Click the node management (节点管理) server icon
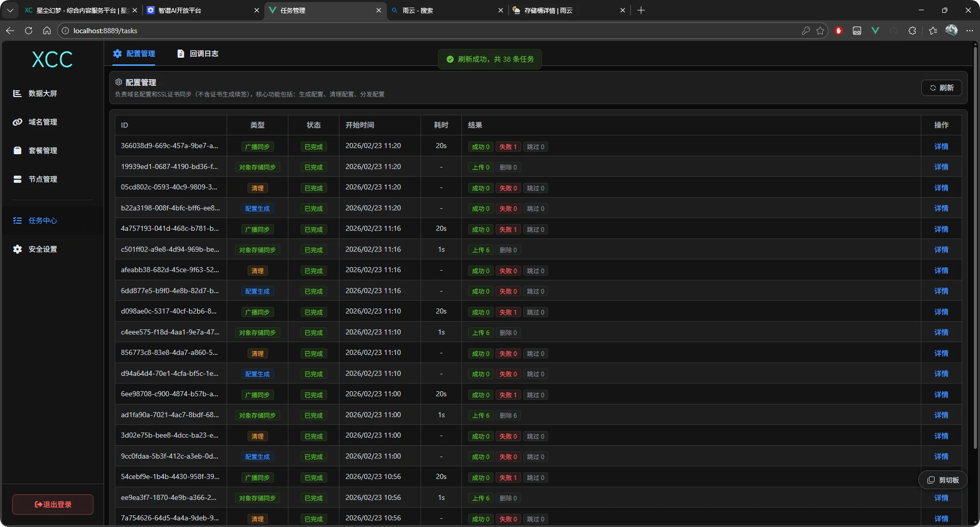 (17, 179)
